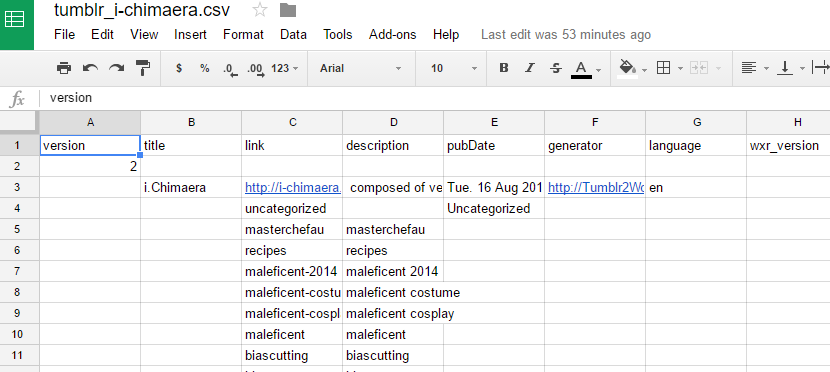Click the move to folder icon
Viewport: 830px width, 372px height.
tap(288, 10)
